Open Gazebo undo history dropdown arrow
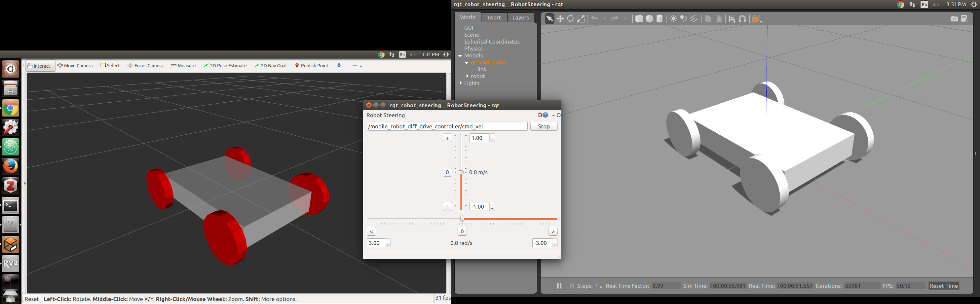Screen dimensions: 980x304 (605, 18)
